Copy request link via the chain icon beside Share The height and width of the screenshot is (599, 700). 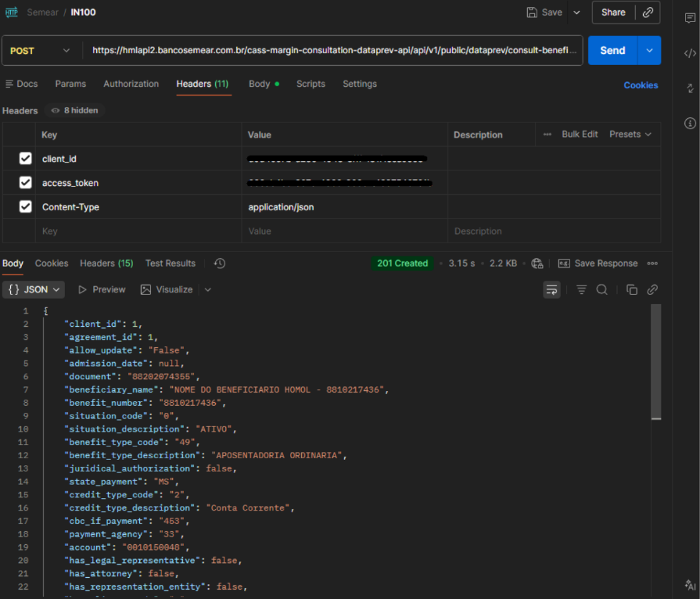648,13
